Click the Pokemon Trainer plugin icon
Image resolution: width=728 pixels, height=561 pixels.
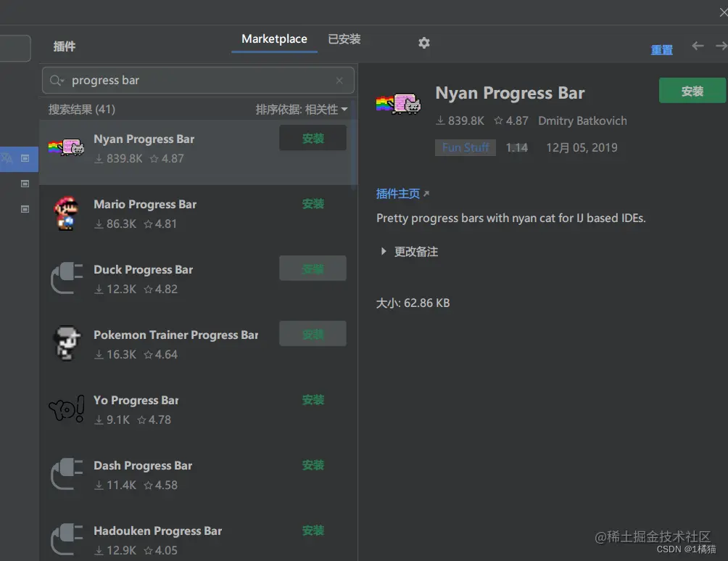coord(67,343)
